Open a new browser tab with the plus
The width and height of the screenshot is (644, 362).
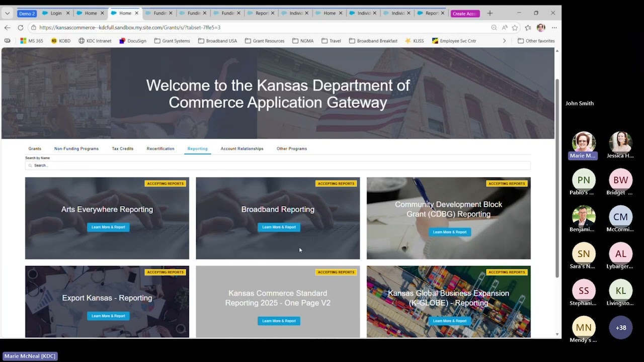tap(490, 13)
